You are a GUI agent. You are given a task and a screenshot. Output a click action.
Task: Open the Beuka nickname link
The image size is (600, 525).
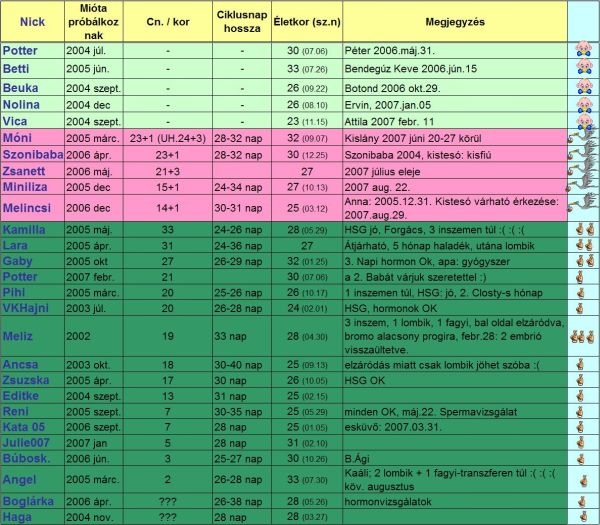[21, 87]
